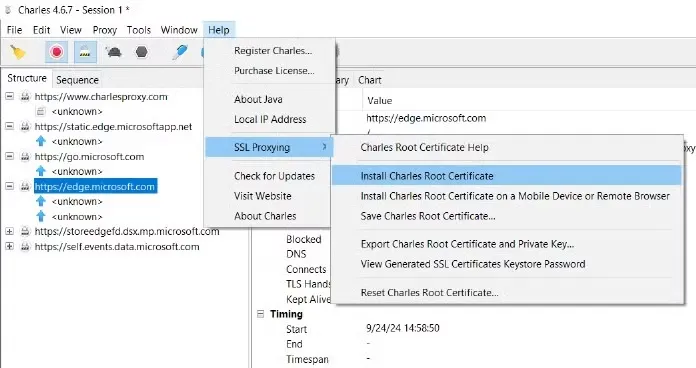Switch to the Chart tab
The image size is (696, 368).
coord(370,80)
